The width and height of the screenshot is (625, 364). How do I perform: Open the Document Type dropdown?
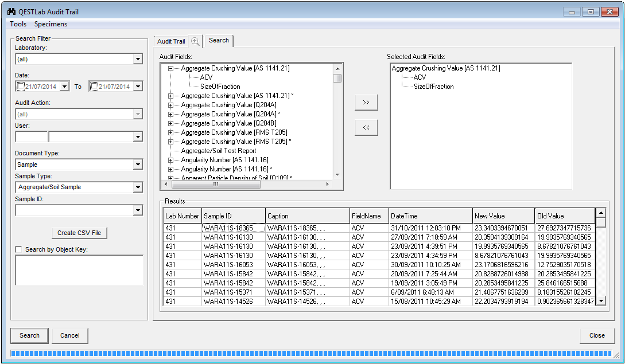[x=137, y=165]
